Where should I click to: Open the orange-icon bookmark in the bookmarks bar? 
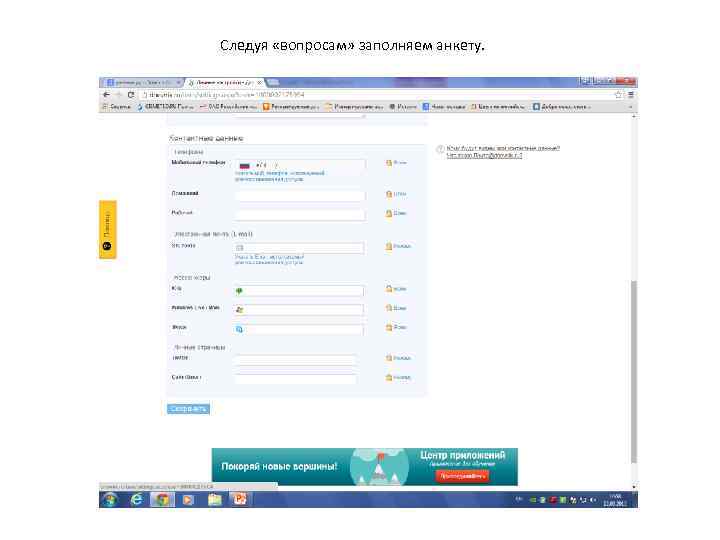290,107
